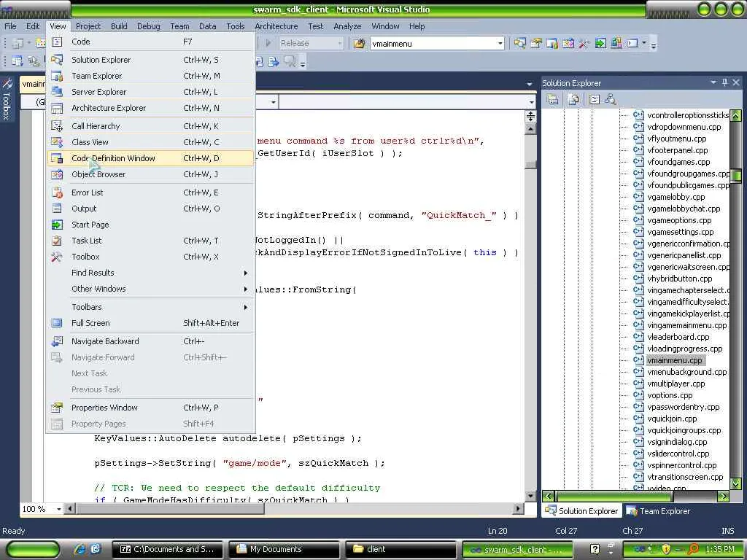Switch to client folder taskbar window
The image size is (747, 560).
point(400,549)
